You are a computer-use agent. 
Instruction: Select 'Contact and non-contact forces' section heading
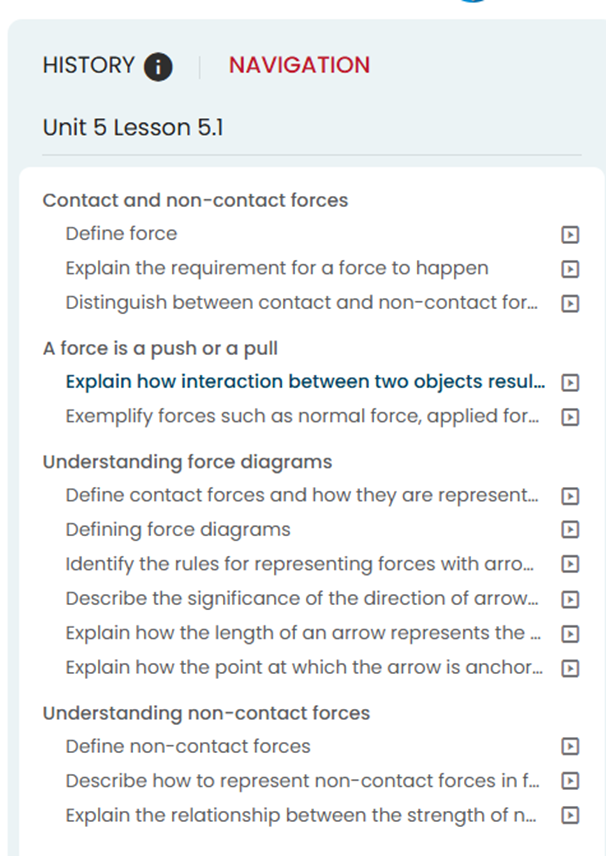[x=195, y=200]
